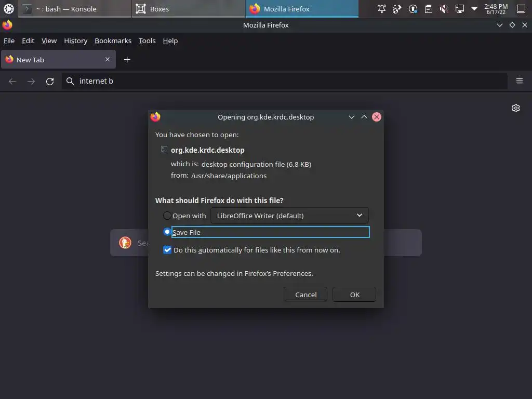This screenshot has height=399, width=532.
Task: Open the View menu
Action: (x=49, y=41)
